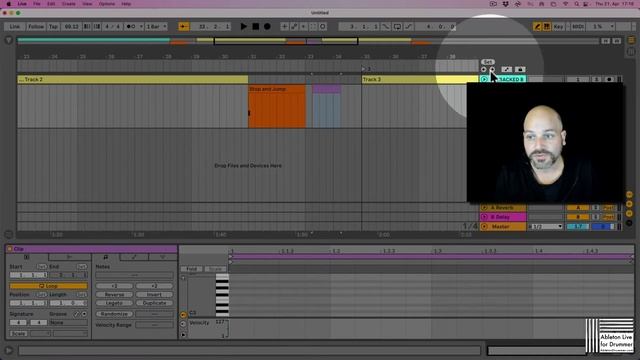Click the arrangement overview bar
Viewport: 640px width, 360px height.
(308, 41)
